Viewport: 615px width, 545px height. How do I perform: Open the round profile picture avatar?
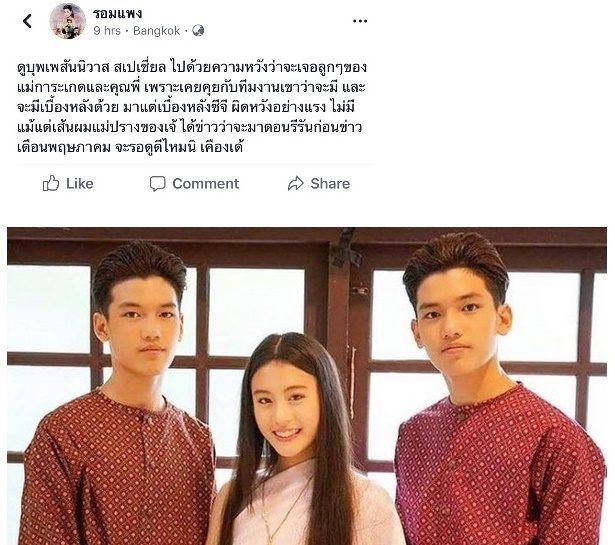pos(67,21)
